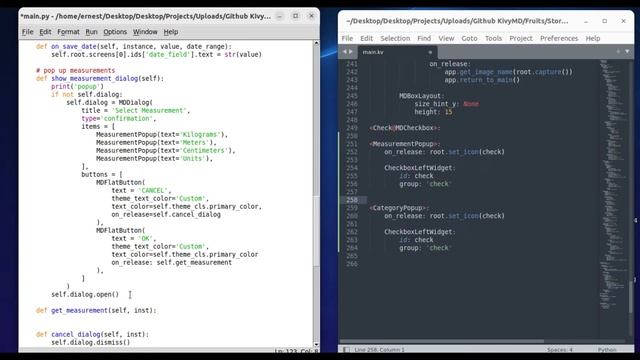Viewport: 640px width, 360px height.
Task: Click 'on_release: self.get_measurement' line in IDLE
Action: [171, 262]
